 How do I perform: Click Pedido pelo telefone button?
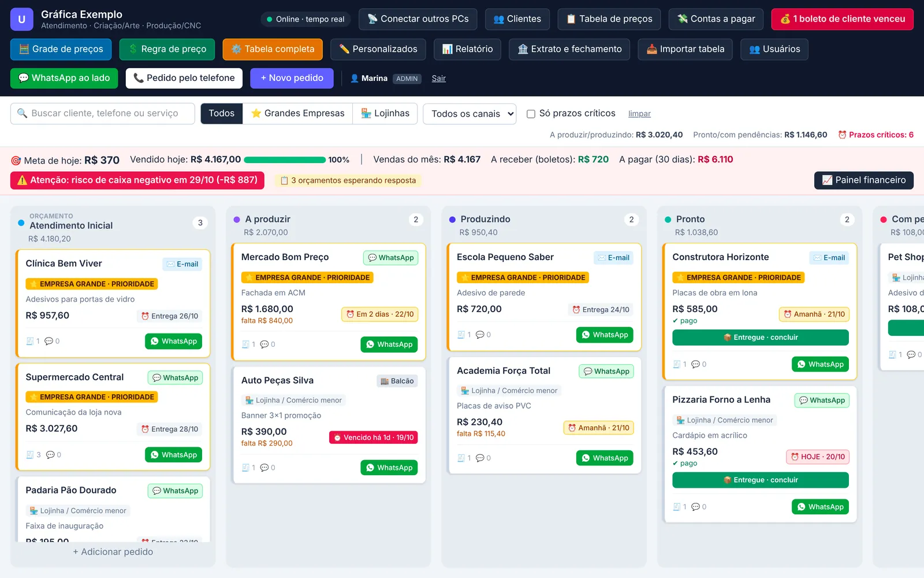click(184, 78)
